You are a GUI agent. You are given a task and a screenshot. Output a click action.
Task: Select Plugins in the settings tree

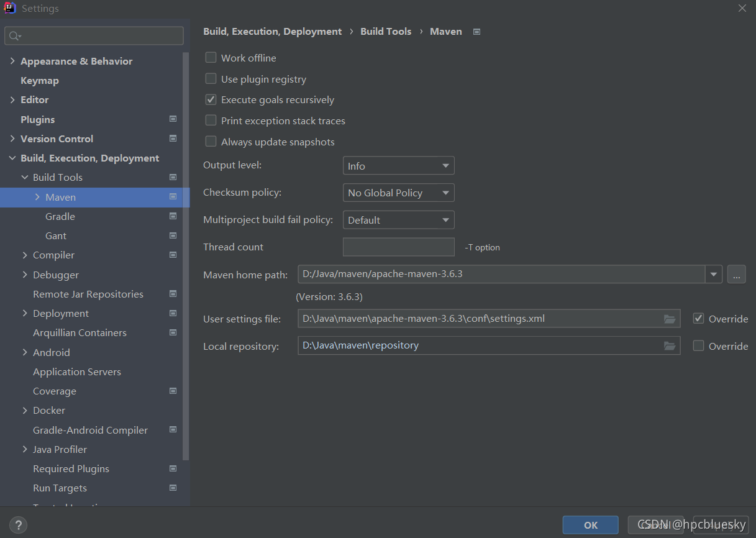pos(37,119)
